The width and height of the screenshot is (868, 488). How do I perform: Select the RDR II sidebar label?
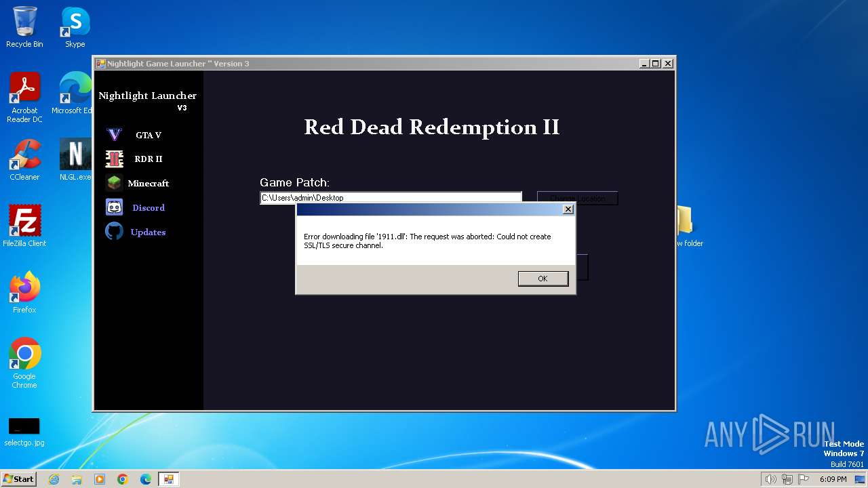(149, 159)
